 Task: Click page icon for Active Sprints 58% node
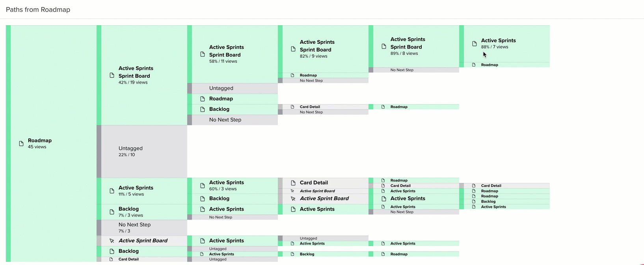tap(203, 54)
